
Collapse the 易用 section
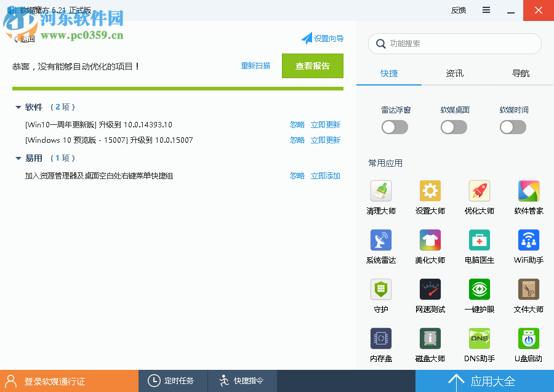(x=19, y=158)
